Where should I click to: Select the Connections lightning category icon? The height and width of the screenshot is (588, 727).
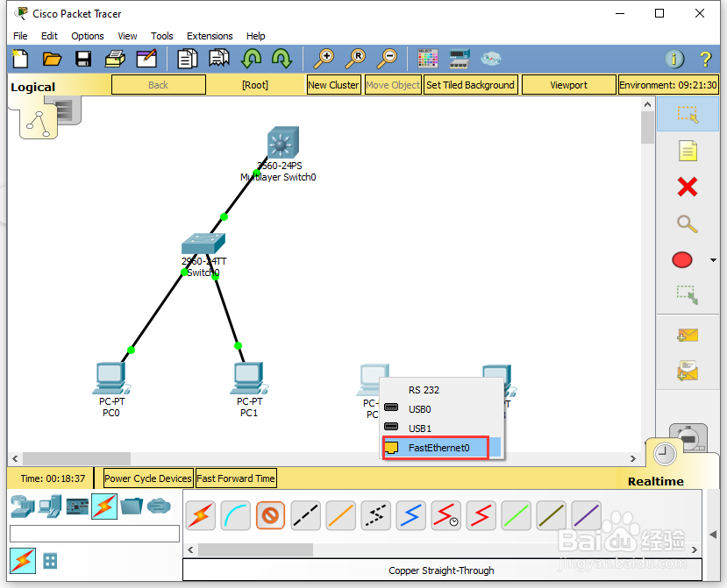[x=104, y=506]
